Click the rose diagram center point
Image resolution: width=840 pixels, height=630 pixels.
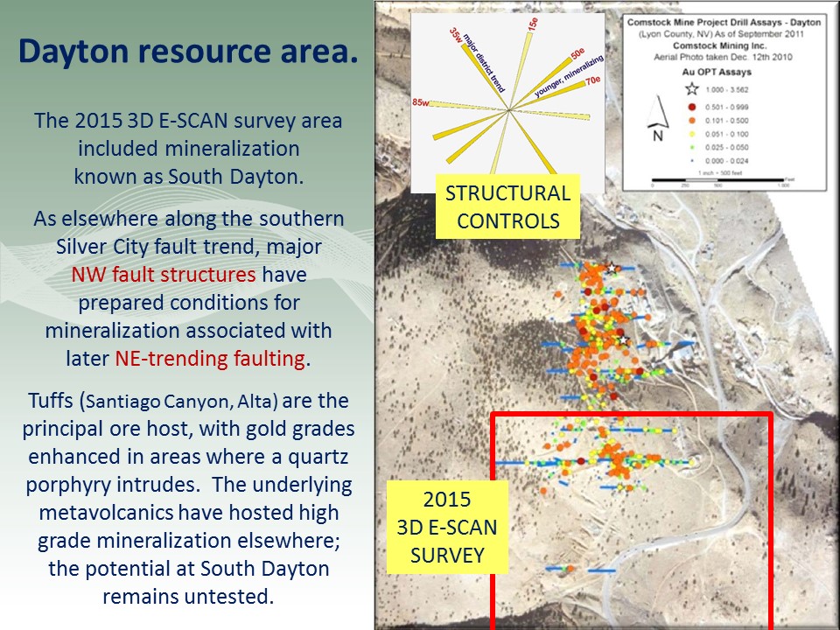pyautogui.click(x=508, y=110)
